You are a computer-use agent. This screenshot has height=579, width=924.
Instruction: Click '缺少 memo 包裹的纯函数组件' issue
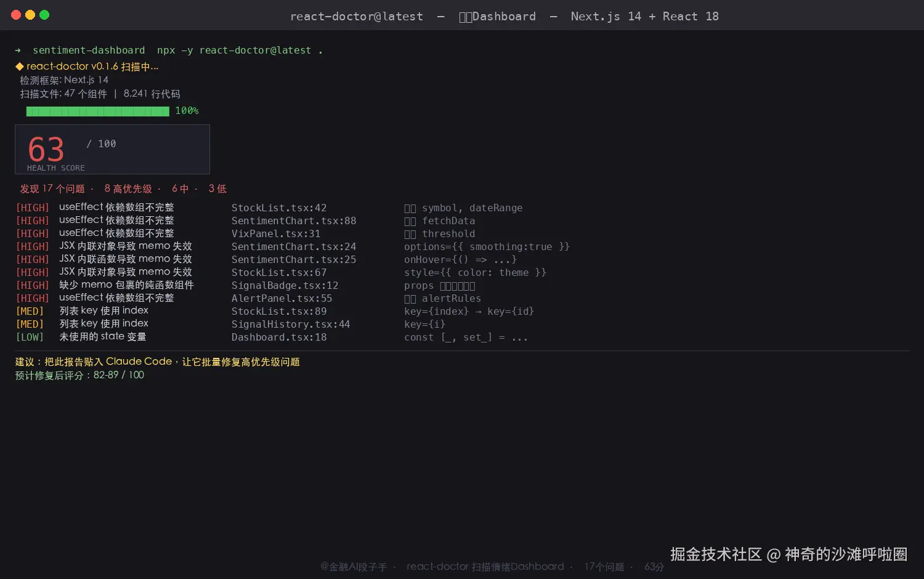coord(126,285)
